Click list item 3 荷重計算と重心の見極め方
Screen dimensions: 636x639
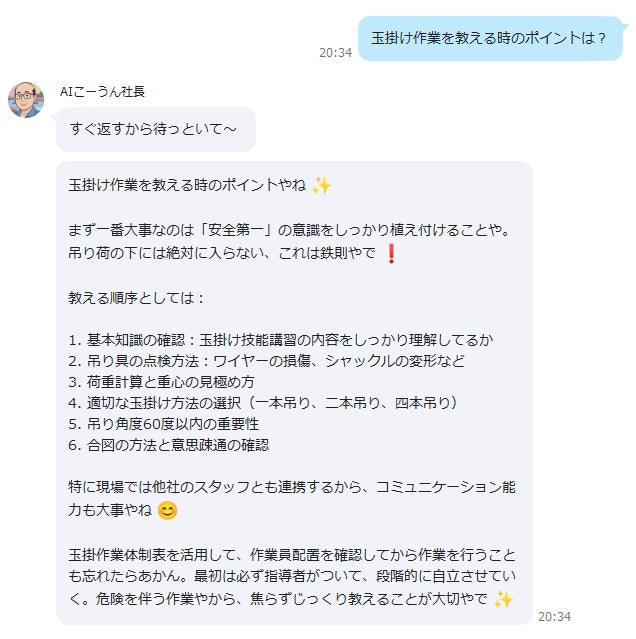tap(161, 382)
